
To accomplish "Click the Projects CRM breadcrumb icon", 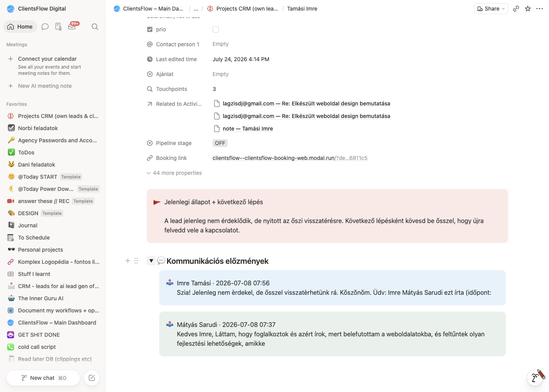I will pos(210,9).
